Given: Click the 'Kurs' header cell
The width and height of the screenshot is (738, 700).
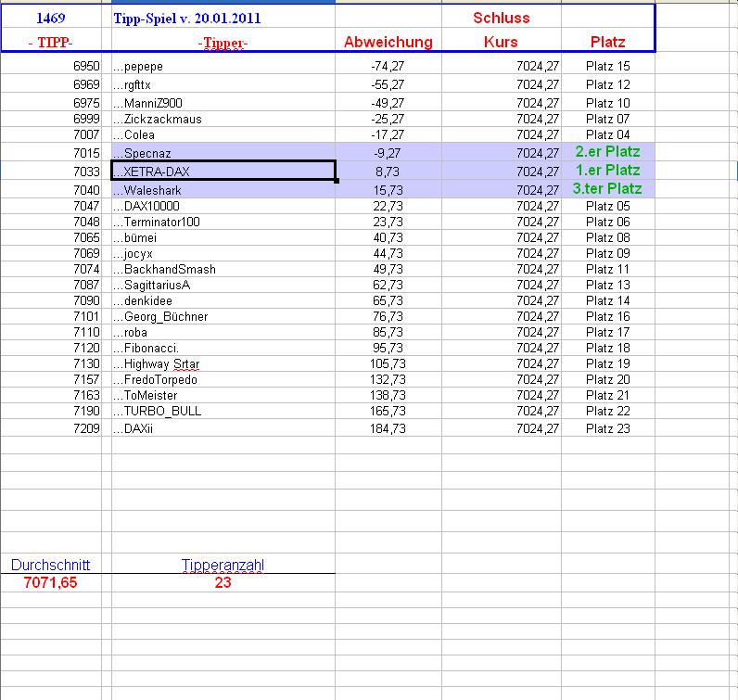Looking at the screenshot, I should coord(502,42).
